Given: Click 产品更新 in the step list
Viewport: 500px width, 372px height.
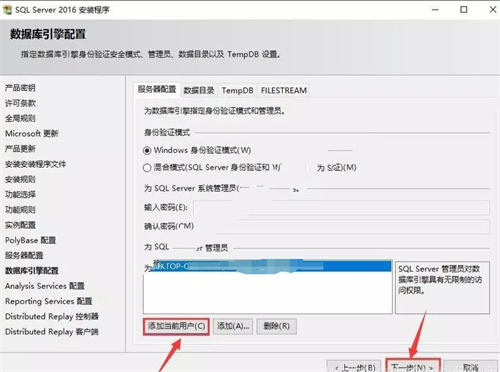Looking at the screenshot, I should 20,149.
